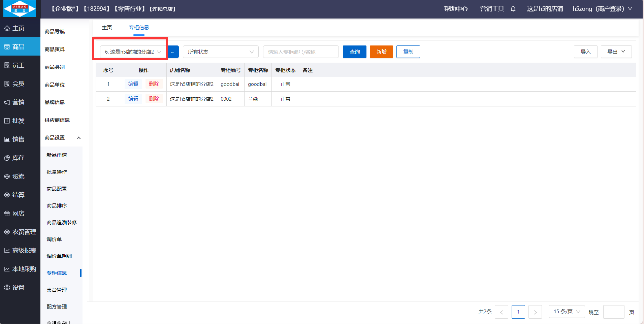Open 商品配置 submenu item
Image resolution: width=644 pixels, height=324 pixels.
click(x=57, y=189)
